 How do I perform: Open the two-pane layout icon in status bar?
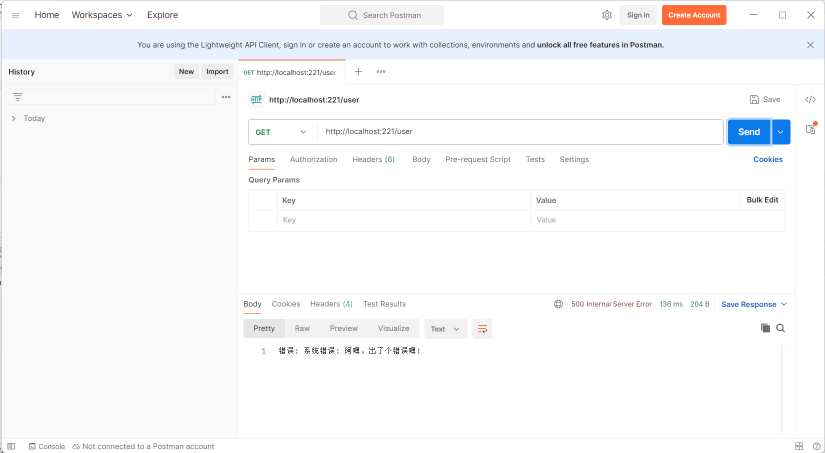tap(799, 446)
